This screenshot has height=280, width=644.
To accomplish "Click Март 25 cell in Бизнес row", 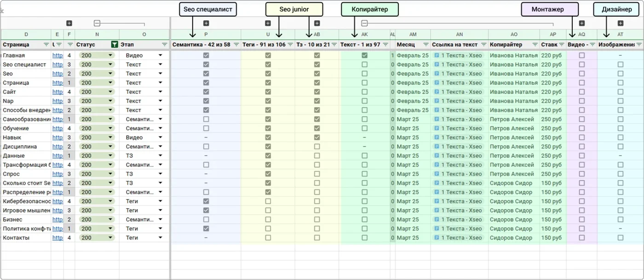I will [x=413, y=219].
